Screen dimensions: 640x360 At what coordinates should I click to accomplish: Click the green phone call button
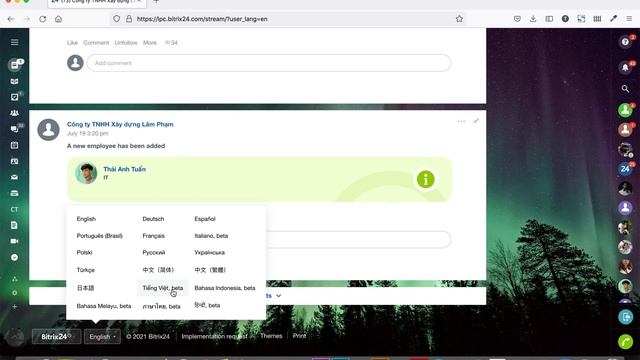click(625, 342)
